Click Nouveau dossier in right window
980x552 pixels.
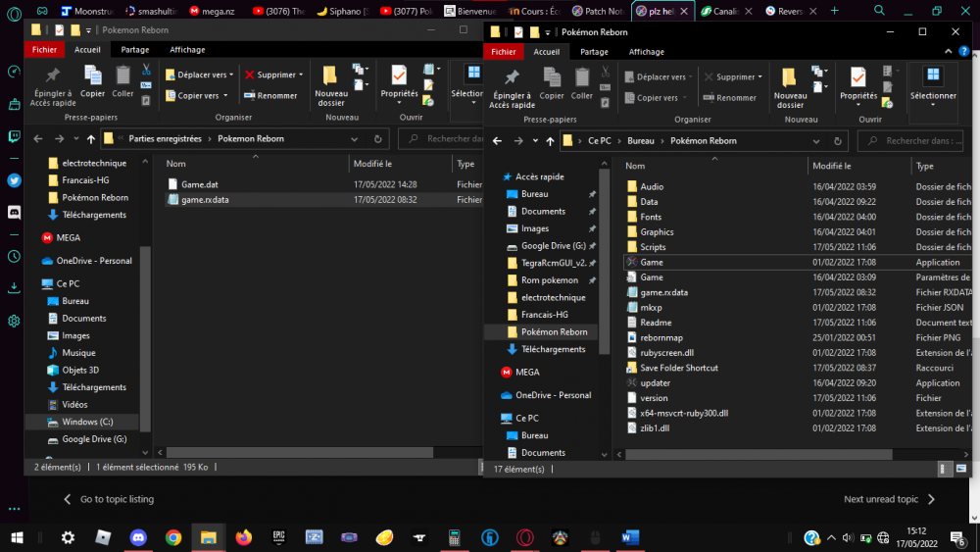[791, 87]
